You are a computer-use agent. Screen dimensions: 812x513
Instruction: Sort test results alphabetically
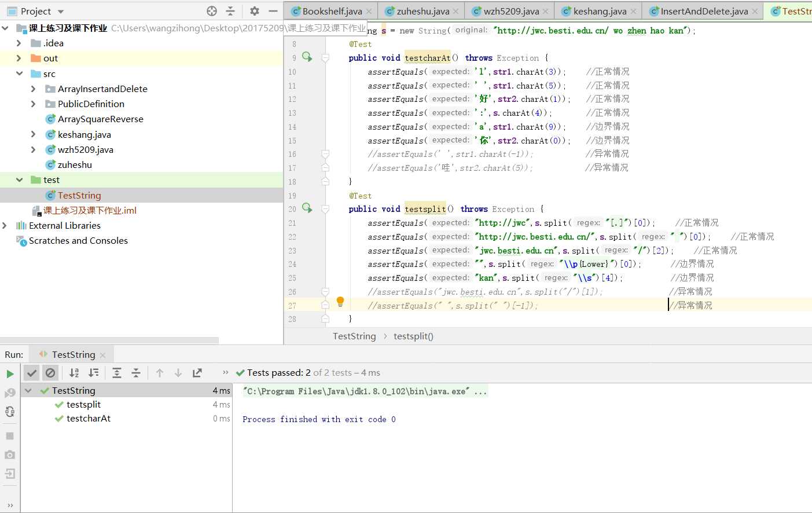tap(74, 373)
